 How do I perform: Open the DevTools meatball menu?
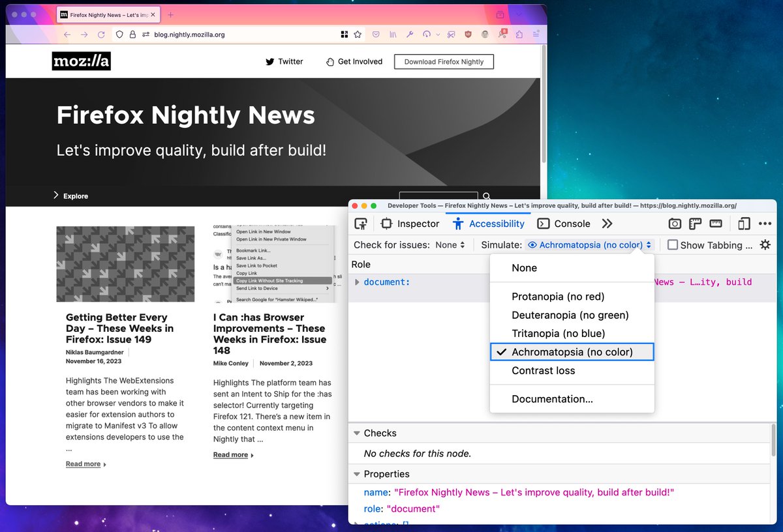(x=765, y=224)
